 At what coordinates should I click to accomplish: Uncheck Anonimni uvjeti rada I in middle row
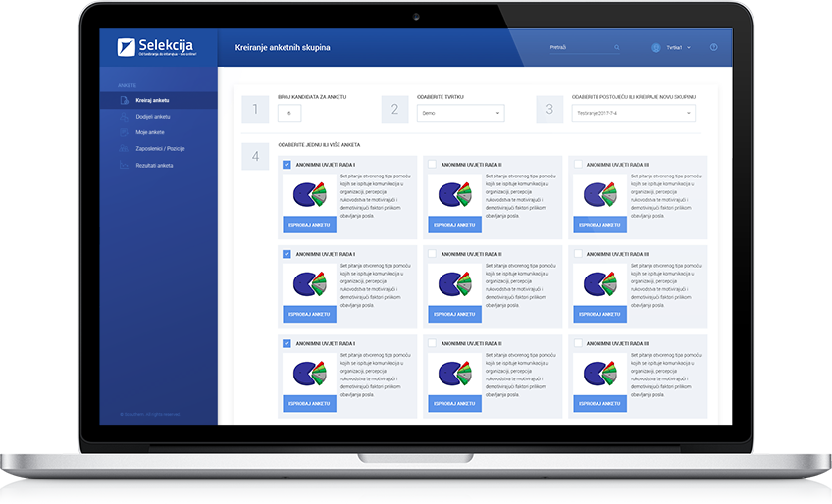pos(286,254)
